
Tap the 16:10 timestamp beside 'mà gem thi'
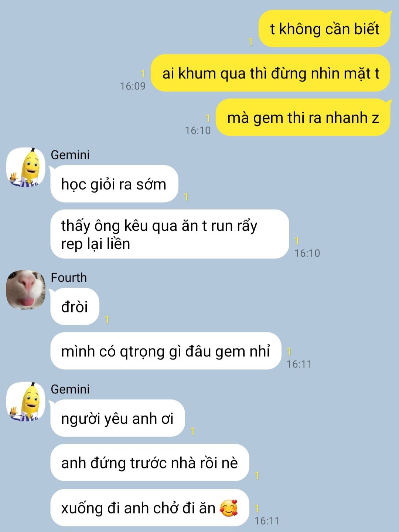[198, 131]
